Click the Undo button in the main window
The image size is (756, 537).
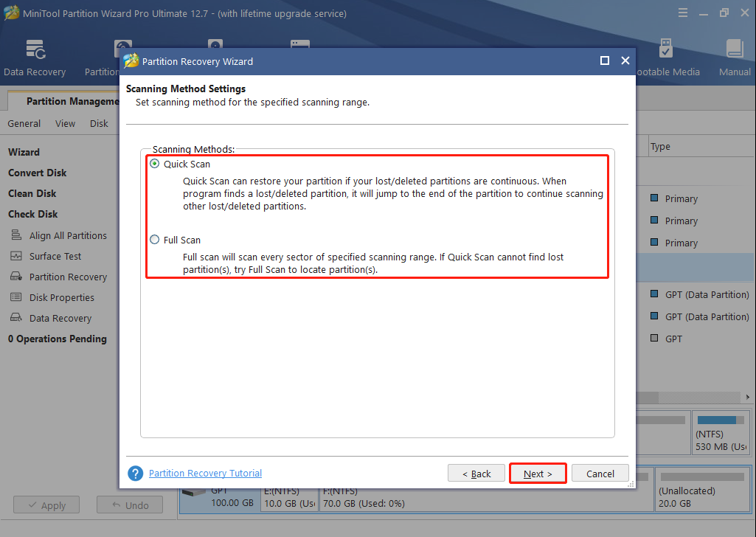tap(130, 505)
